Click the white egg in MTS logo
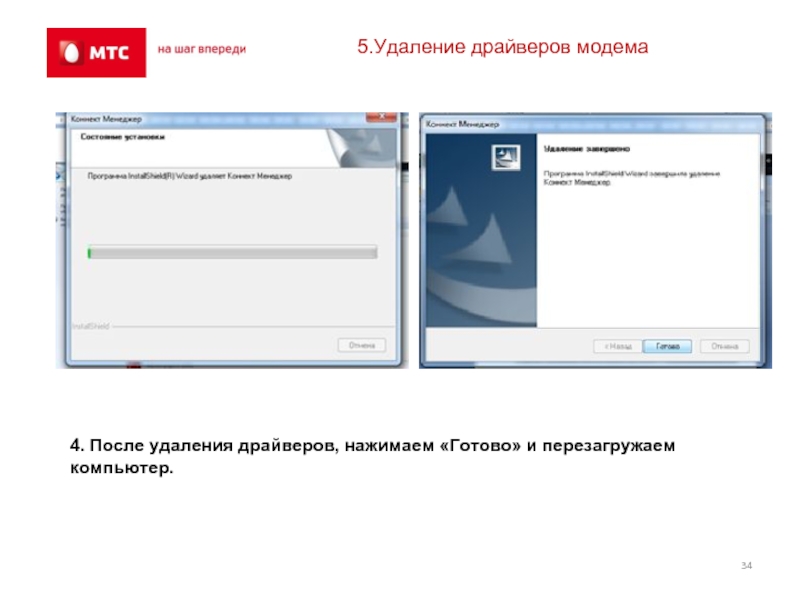 [71, 53]
